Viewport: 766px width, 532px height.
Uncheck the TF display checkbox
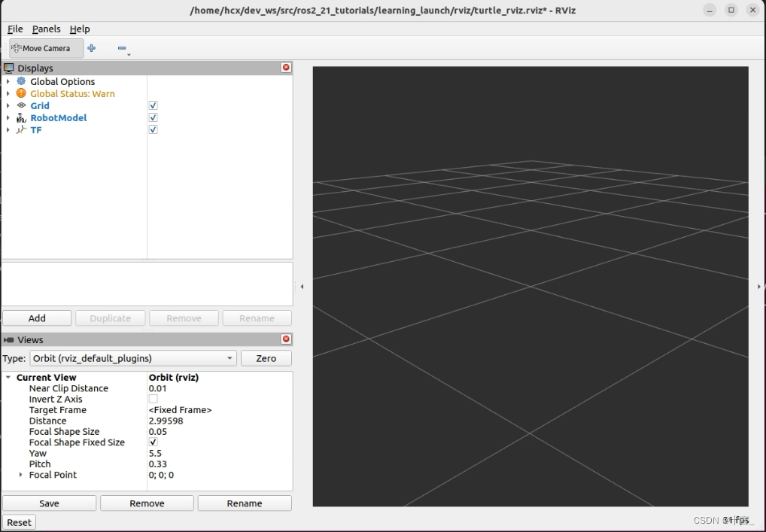coord(153,129)
